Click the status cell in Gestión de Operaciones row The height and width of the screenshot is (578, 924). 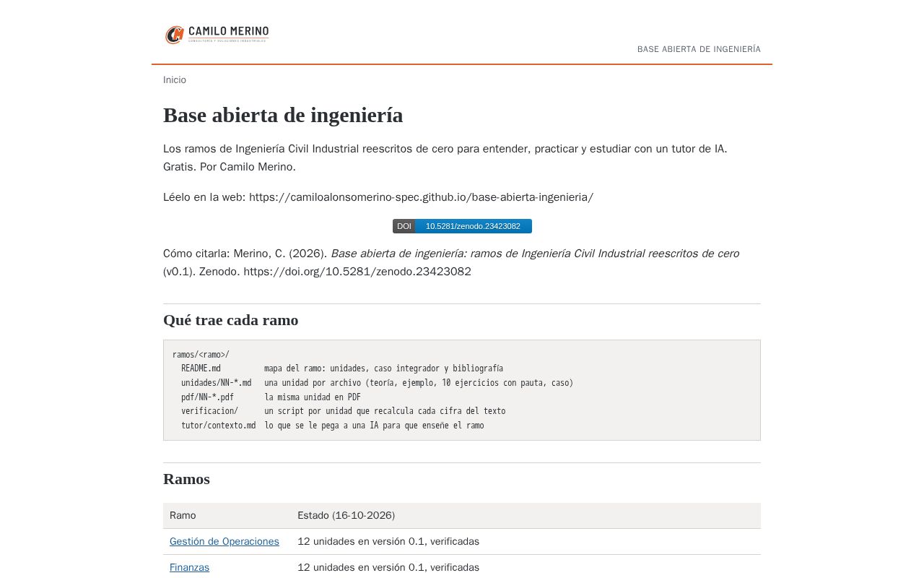pos(526,542)
